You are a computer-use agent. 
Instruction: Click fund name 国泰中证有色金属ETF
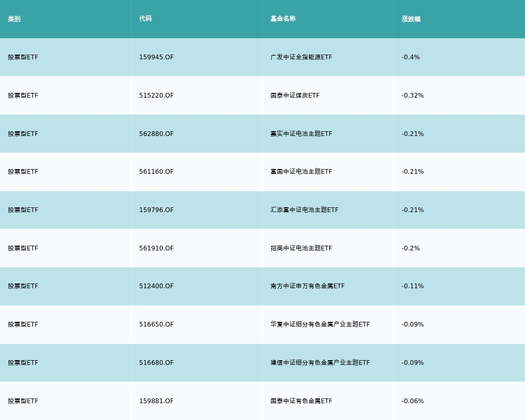(301, 401)
